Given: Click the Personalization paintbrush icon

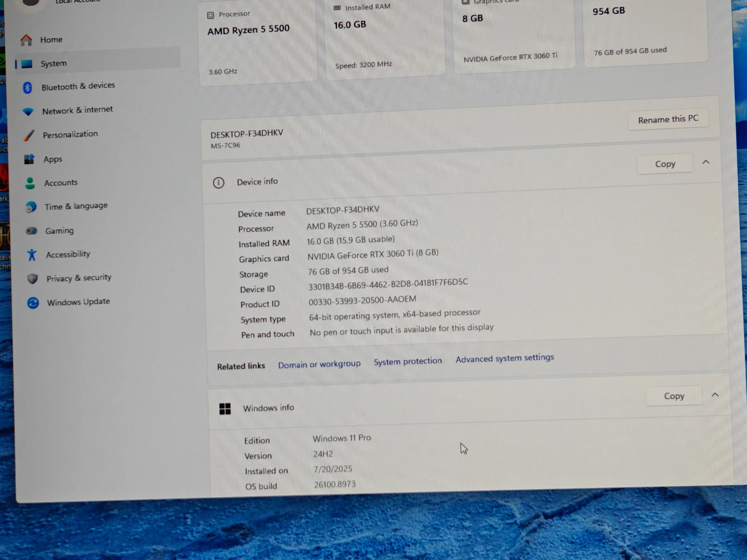Looking at the screenshot, I should click(x=29, y=136).
